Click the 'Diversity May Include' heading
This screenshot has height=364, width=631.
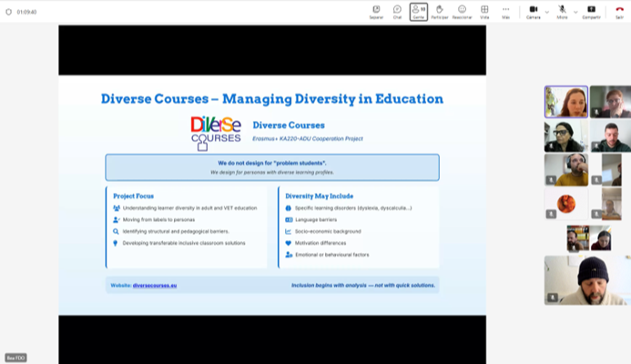pyautogui.click(x=319, y=197)
